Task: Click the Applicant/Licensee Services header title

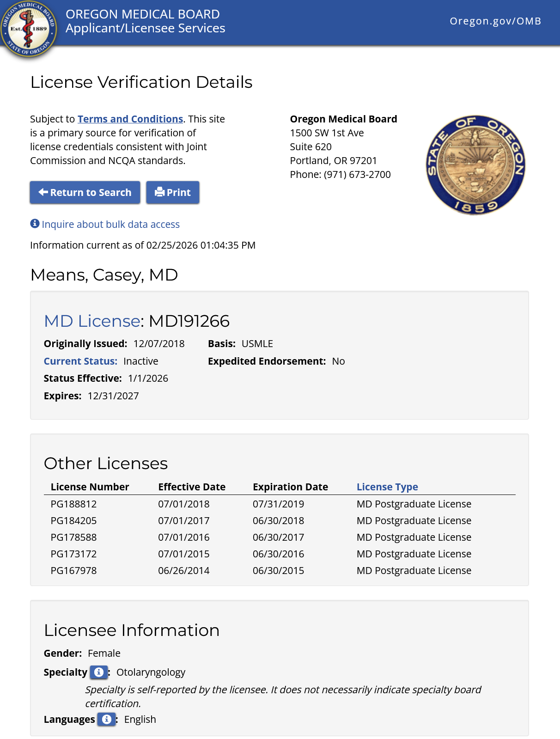Action: click(145, 28)
